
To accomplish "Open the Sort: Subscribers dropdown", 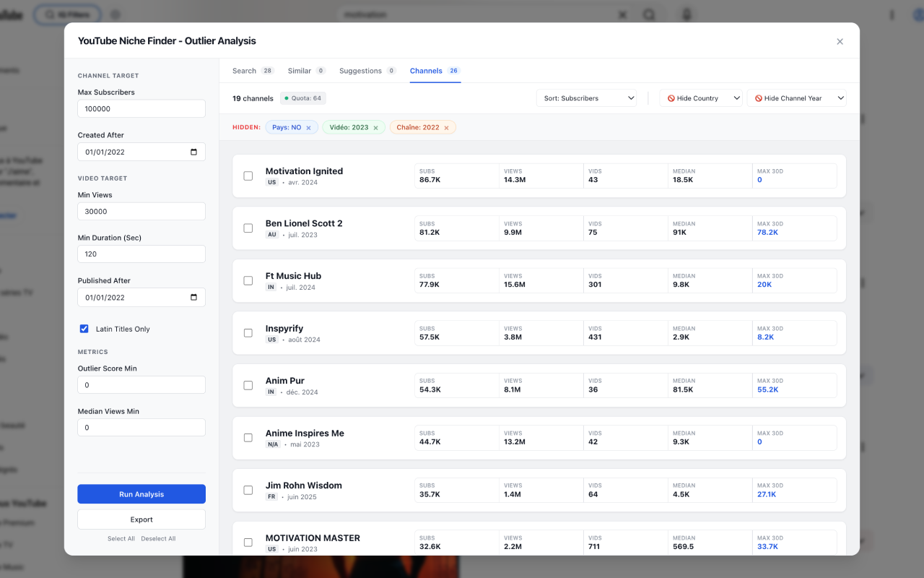I will [x=586, y=98].
